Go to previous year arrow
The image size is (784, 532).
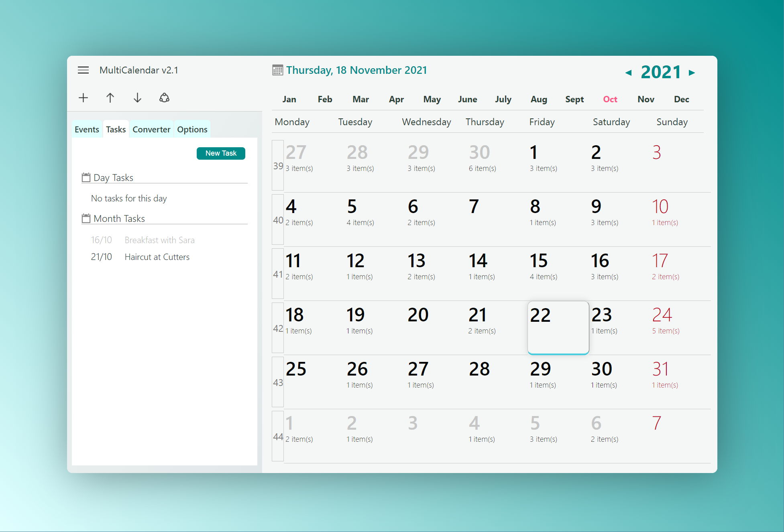(x=628, y=73)
